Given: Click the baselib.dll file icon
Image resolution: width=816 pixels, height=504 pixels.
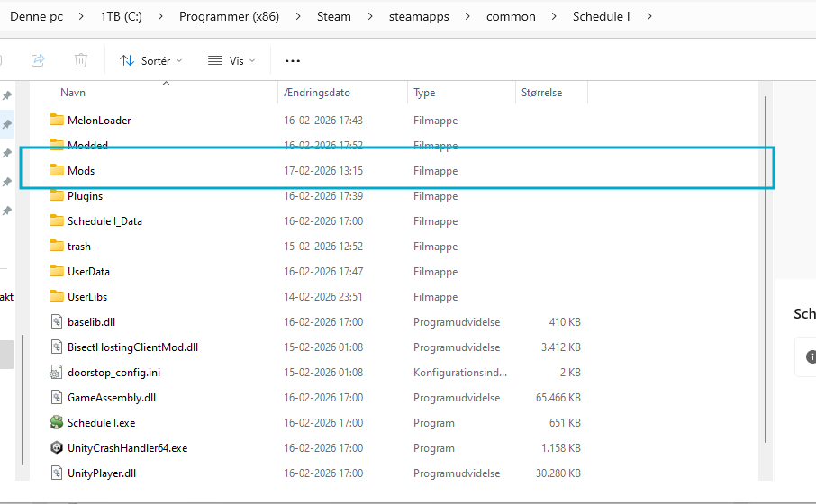Looking at the screenshot, I should pyautogui.click(x=57, y=321).
